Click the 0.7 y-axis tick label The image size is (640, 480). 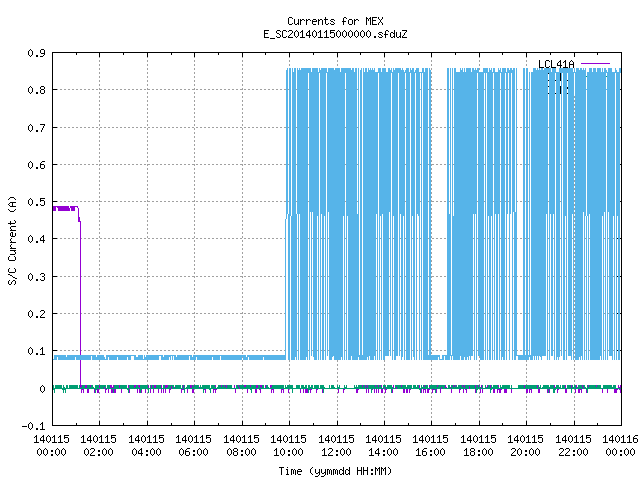[x=36, y=128]
